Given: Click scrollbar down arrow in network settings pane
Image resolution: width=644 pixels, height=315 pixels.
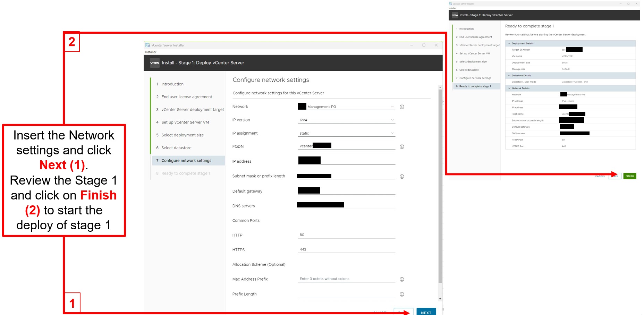Looking at the screenshot, I should (440, 299).
